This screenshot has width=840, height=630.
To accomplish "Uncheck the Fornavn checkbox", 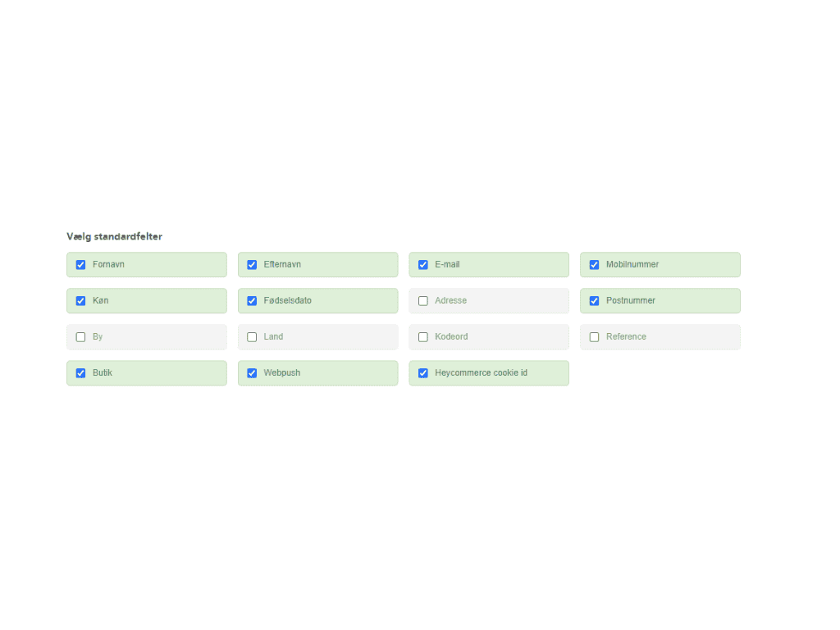I will tap(80, 265).
